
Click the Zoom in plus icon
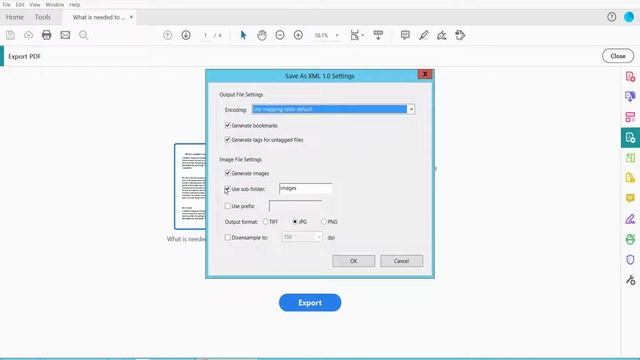298,35
